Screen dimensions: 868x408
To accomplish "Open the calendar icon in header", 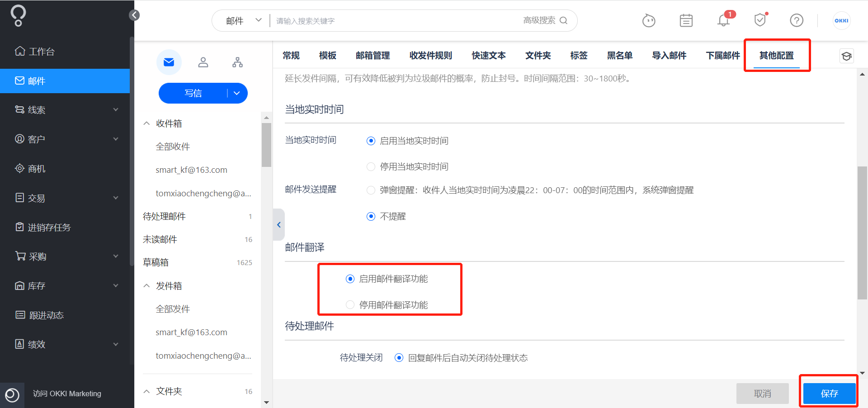I will tap(686, 20).
